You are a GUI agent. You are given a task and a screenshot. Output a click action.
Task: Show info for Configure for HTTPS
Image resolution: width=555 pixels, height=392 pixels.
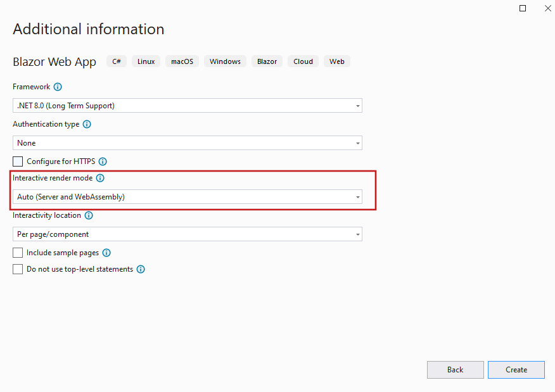click(x=103, y=161)
